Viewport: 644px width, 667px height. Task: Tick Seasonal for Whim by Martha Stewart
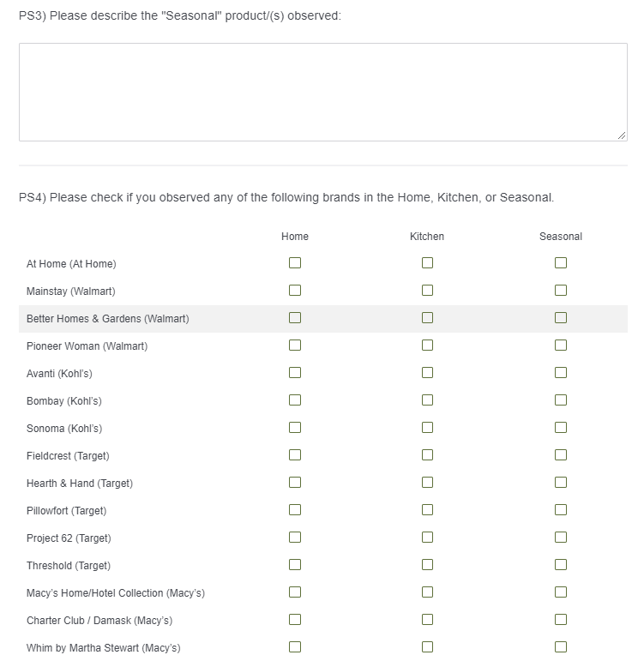[x=561, y=647]
